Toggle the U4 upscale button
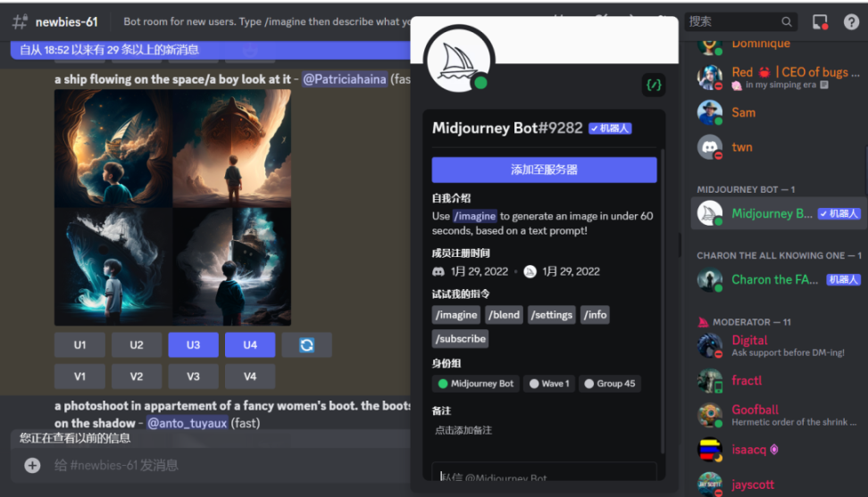The width and height of the screenshot is (868, 497). coord(250,344)
